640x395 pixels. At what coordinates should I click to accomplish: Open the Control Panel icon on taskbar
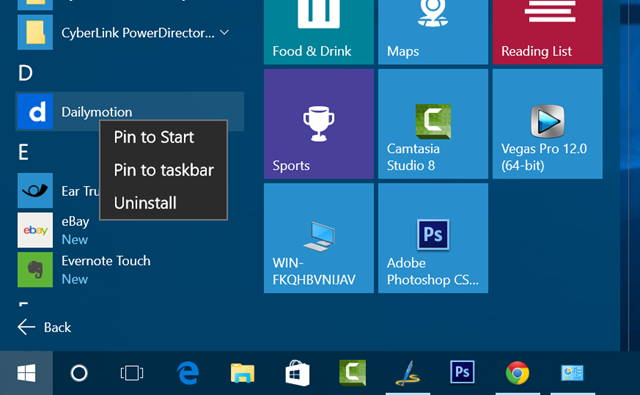coord(572,373)
